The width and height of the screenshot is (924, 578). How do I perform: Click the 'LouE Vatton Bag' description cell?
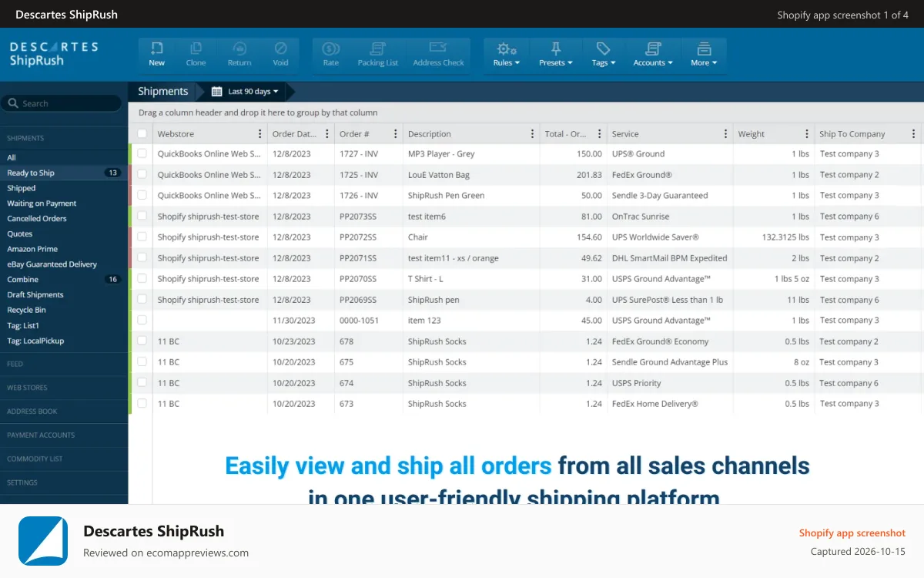click(471, 174)
